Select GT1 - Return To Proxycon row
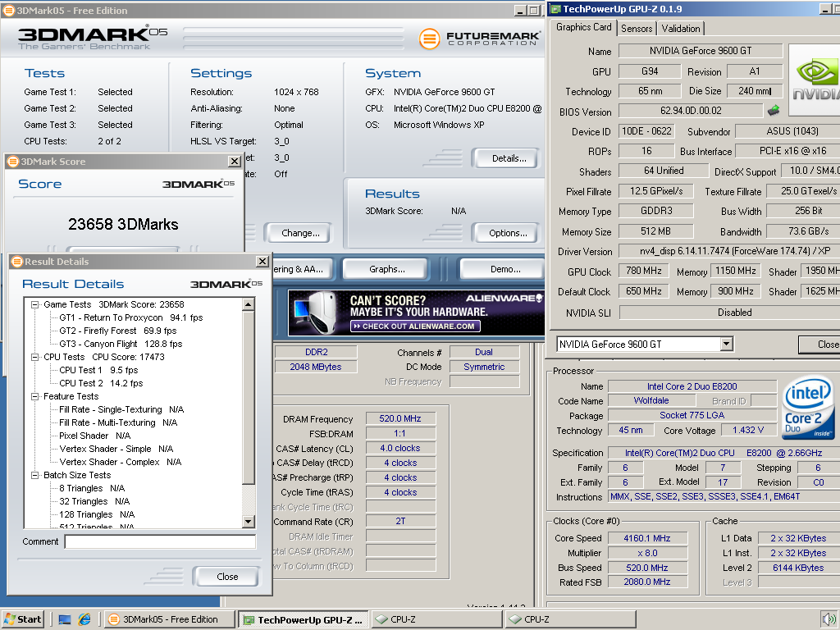 click(x=130, y=317)
